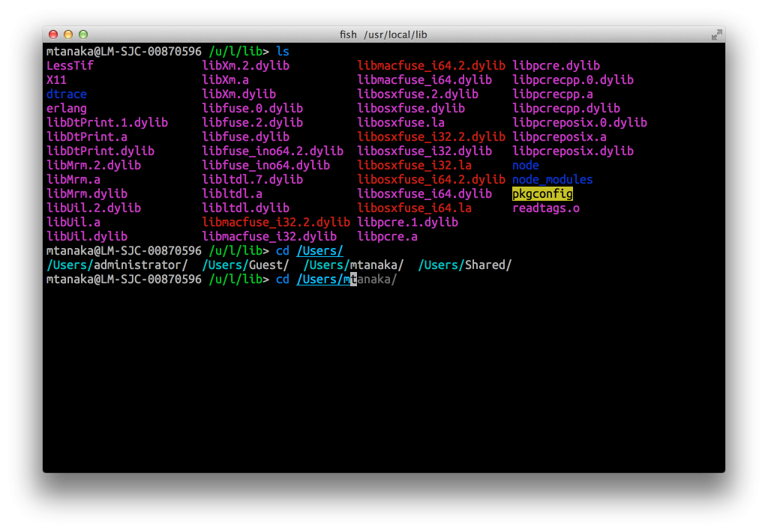
Task: Click the red libosxfuse_i64.la entry
Action: tap(414, 208)
